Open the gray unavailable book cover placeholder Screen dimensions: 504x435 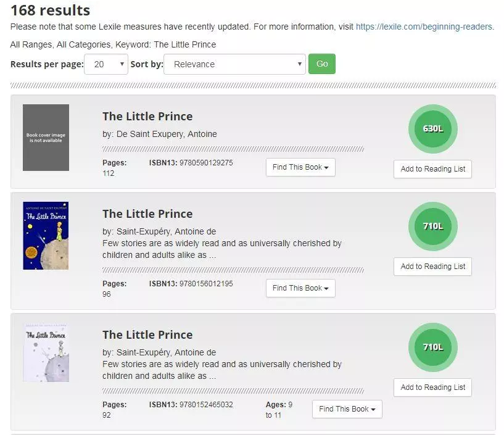point(46,138)
